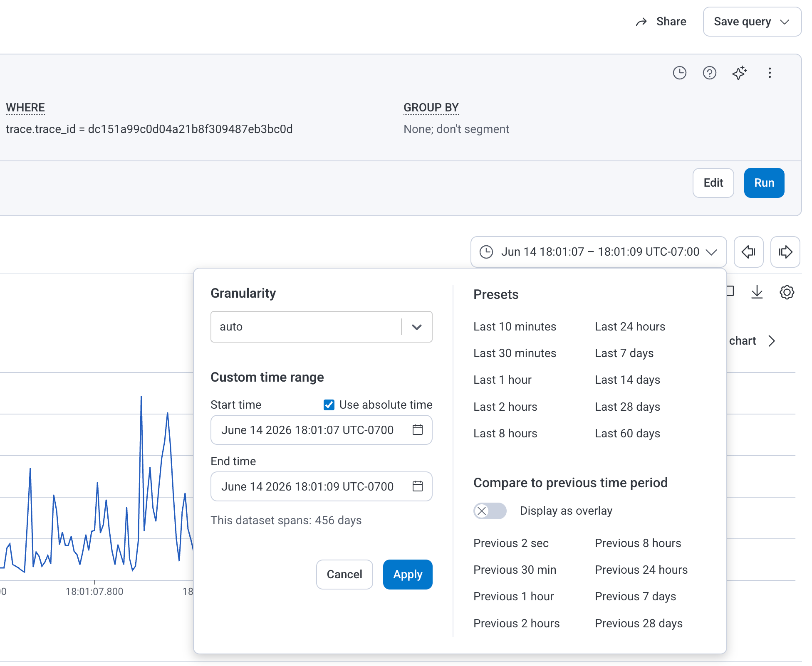The image size is (812, 666).
Task: Choose the Last 7 days preset
Action: (624, 353)
